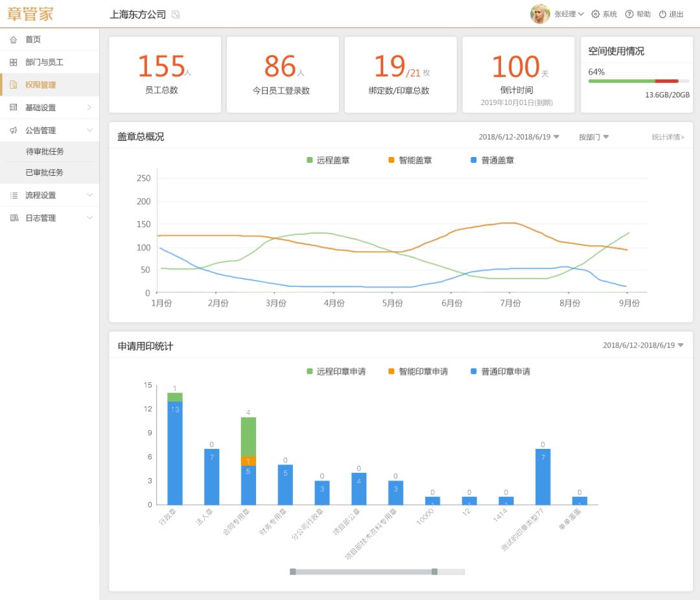Click the 2019年10月01日(到期) expiry text
The image size is (700, 600).
click(517, 102)
